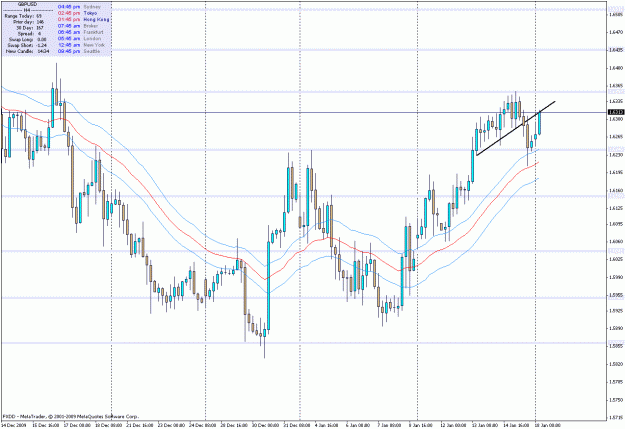Click the 1.6025 price scale label
The width and height of the screenshot is (625, 429).
point(617,260)
